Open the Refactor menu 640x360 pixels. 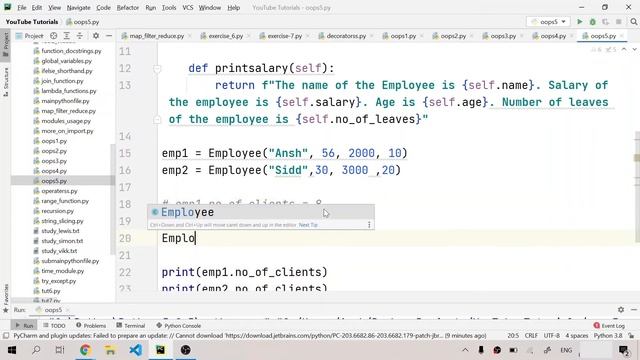click(128, 8)
